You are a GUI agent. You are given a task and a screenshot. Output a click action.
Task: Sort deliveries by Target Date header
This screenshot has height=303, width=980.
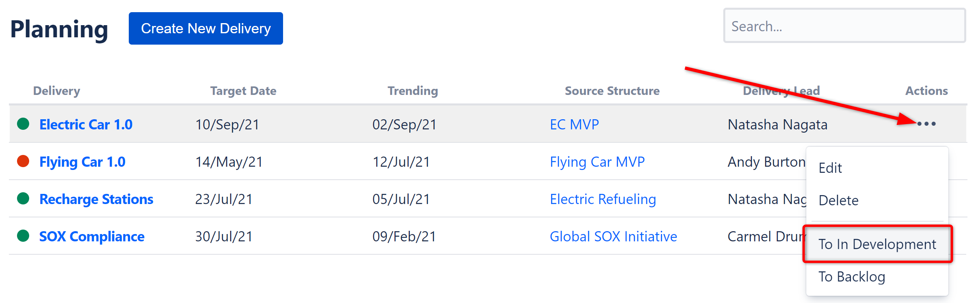pyautogui.click(x=243, y=90)
